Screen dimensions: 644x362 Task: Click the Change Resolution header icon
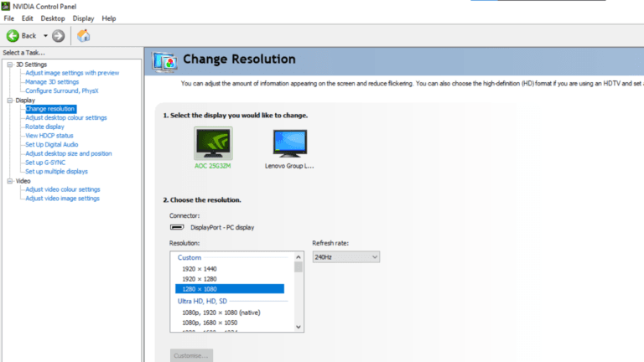coord(164,62)
